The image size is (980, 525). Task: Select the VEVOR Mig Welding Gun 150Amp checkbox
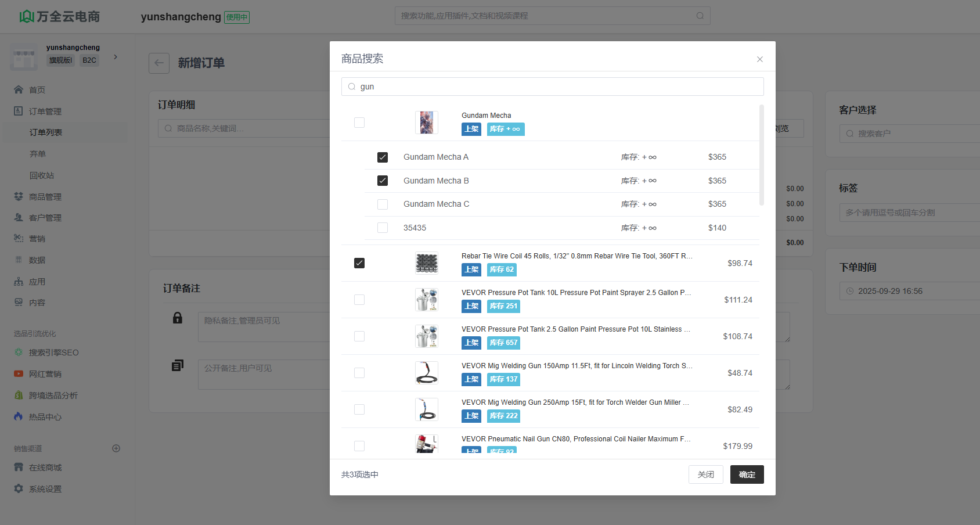point(359,373)
